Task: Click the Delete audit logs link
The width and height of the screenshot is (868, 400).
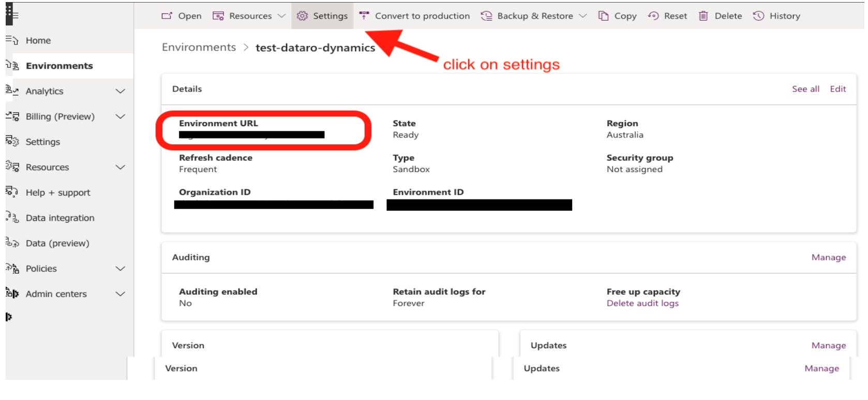Action: (642, 303)
